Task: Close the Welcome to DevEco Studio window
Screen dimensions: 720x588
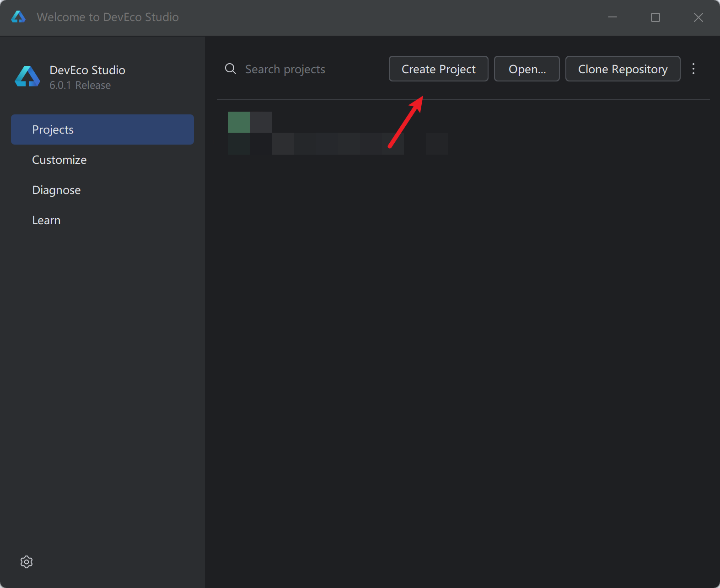Action: (x=699, y=17)
